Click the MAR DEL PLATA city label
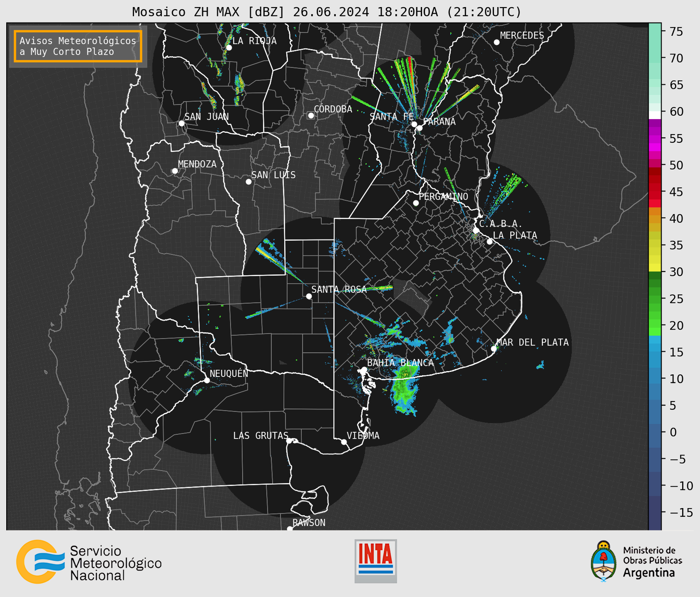Image resolution: width=700 pixels, height=597 pixels. 532,342
